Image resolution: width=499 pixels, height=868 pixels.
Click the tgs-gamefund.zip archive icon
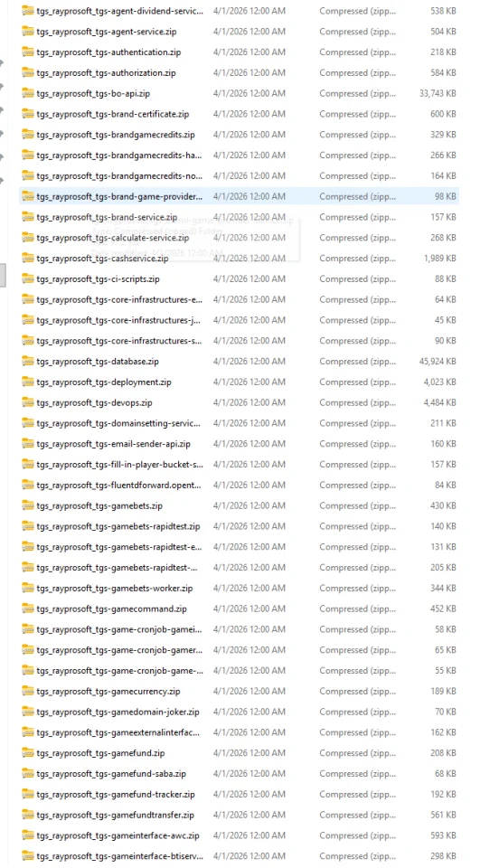pyautogui.click(x=28, y=753)
